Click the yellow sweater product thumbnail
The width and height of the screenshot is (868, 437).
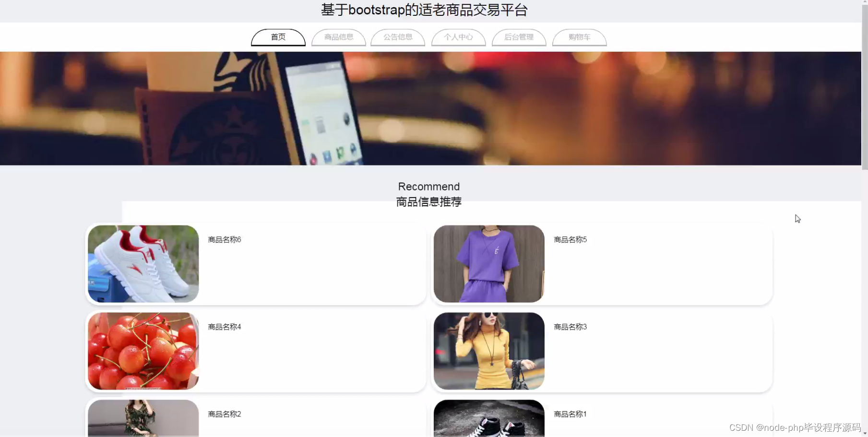coord(488,351)
